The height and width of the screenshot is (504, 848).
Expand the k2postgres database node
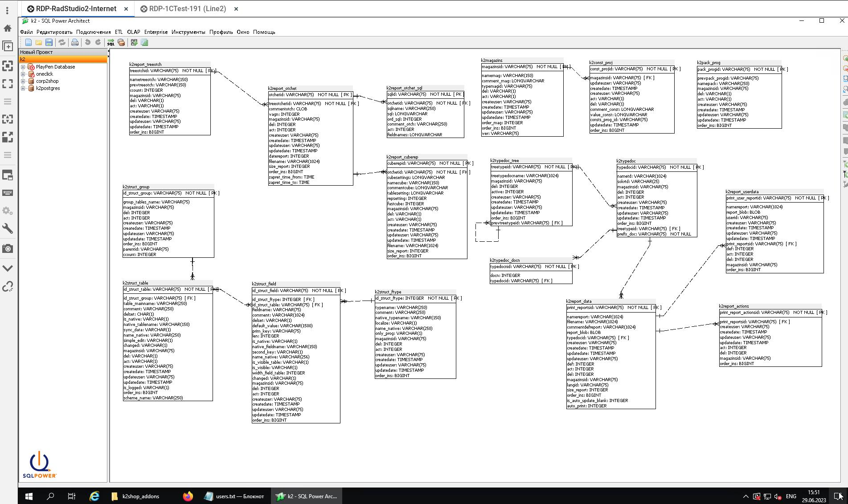click(23, 89)
